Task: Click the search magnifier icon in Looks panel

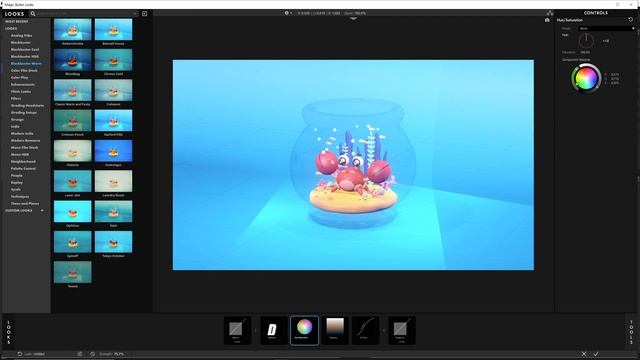Action: coord(33,13)
